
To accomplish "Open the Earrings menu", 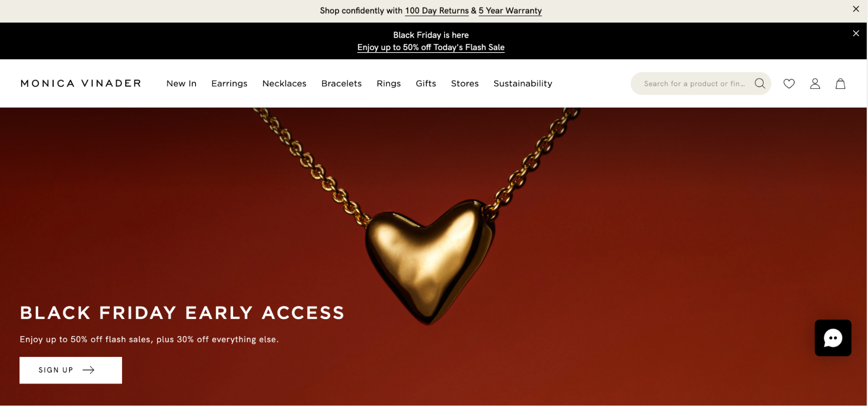I will 229,83.
